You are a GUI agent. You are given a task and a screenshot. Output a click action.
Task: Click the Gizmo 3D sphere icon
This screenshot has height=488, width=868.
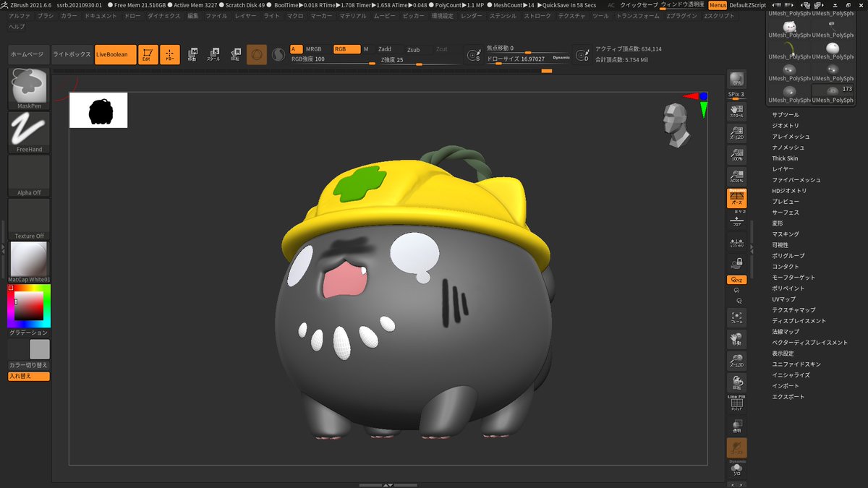coord(257,55)
